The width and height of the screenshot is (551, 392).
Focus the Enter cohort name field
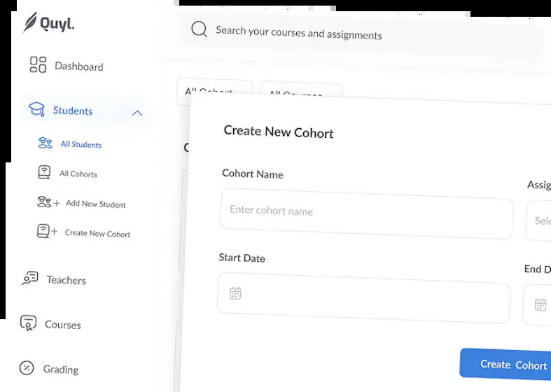tap(367, 214)
